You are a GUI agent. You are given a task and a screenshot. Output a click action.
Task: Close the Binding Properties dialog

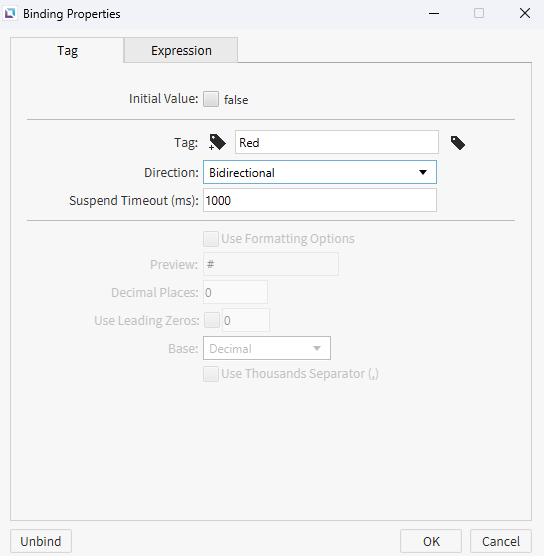[525, 13]
